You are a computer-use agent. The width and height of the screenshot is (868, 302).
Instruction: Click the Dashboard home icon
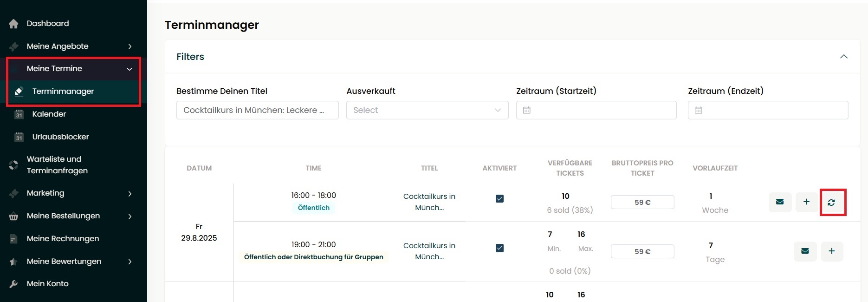[14, 24]
